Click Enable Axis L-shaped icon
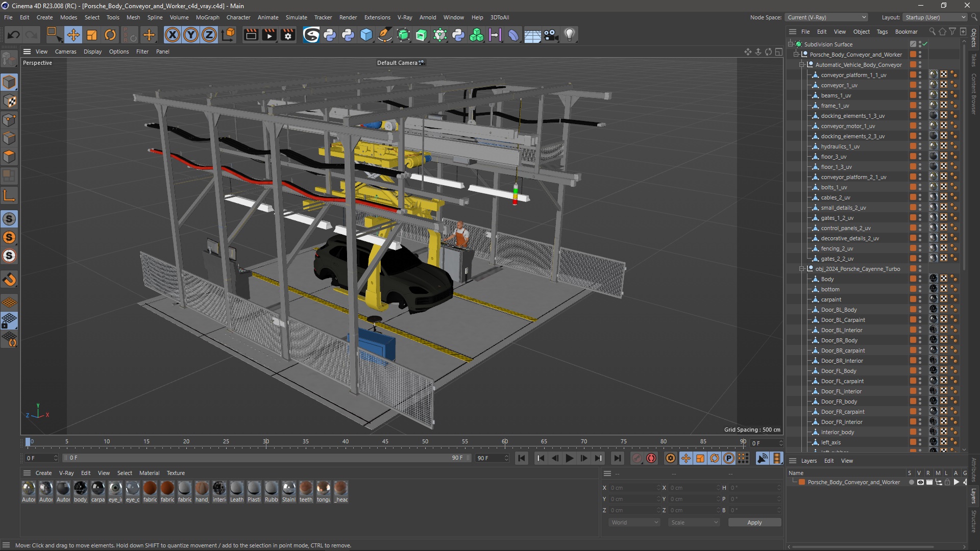This screenshot has width=980, height=551. pyautogui.click(x=9, y=195)
